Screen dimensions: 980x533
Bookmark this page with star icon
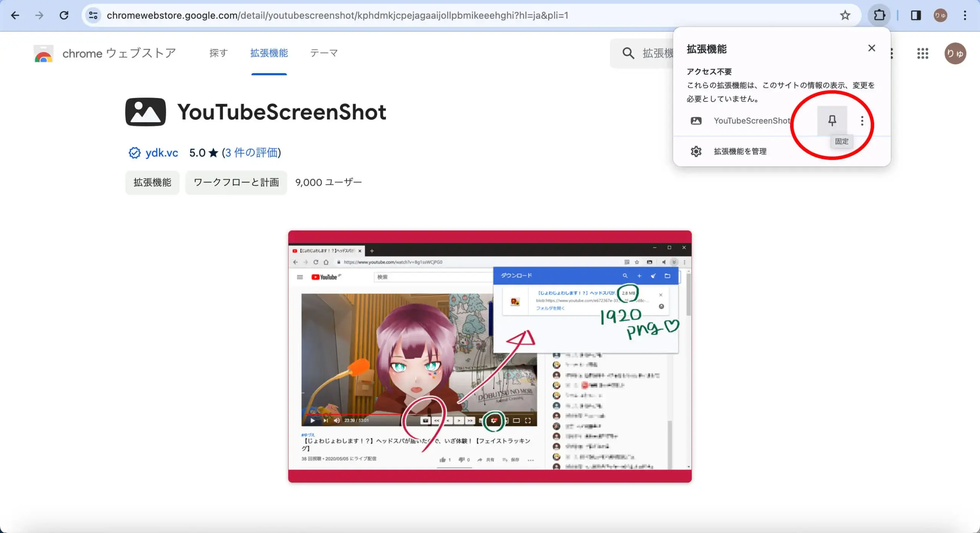[x=845, y=15]
